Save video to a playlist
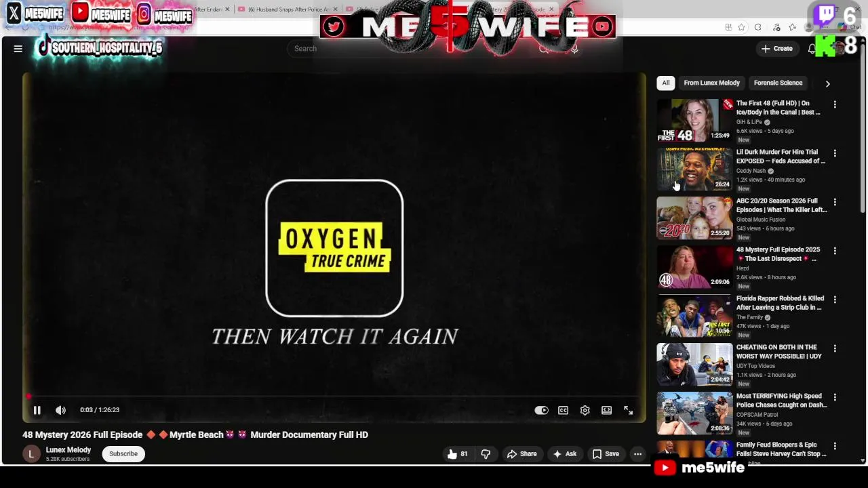 pyautogui.click(x=606, y=454)
